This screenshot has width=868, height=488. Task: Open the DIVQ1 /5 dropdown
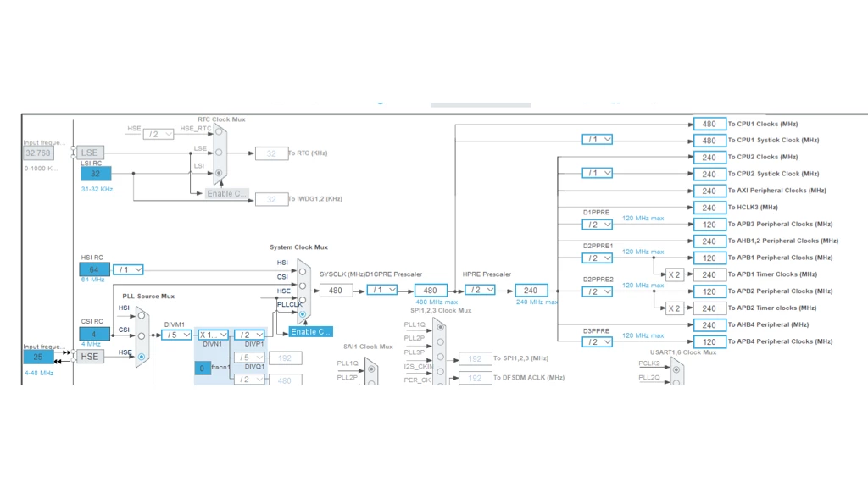coord(249,358)
